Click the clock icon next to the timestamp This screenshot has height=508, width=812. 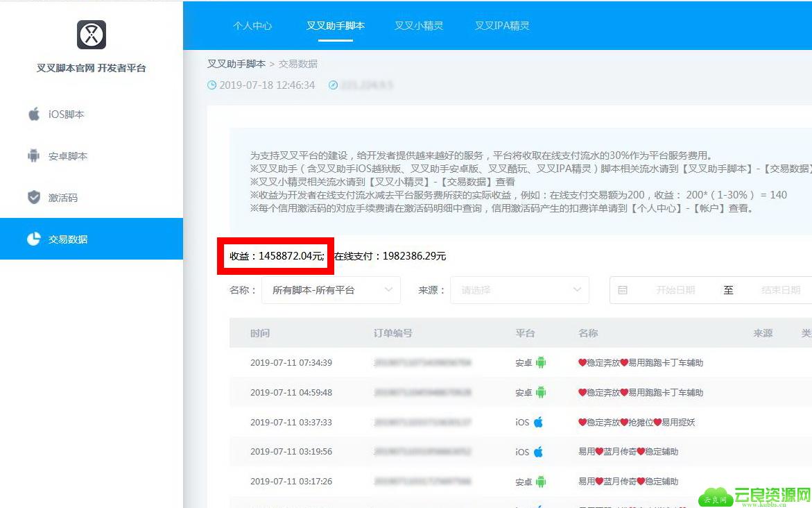(211, 85)
